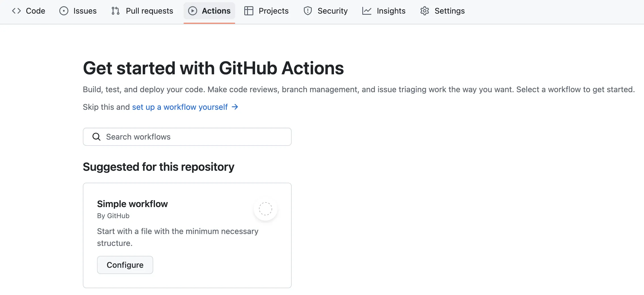Click inside the Search workflows field
644x295 pixels.
tap(187, 137)
